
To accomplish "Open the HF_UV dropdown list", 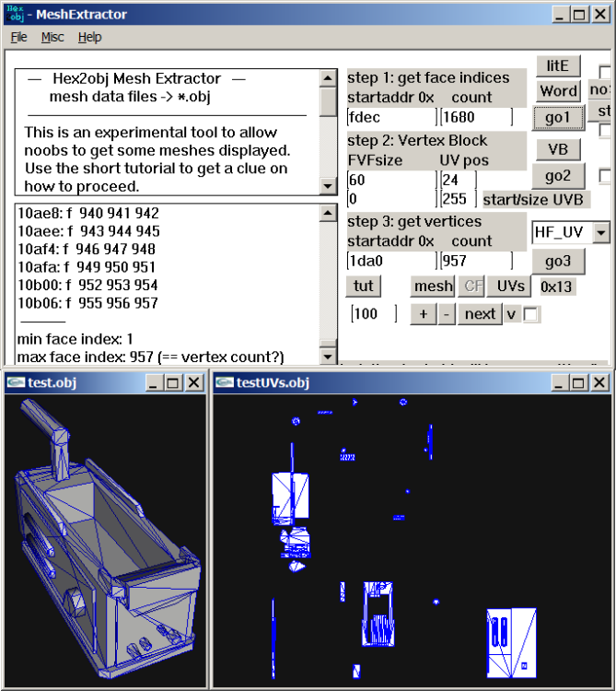I will click(600, 232).
